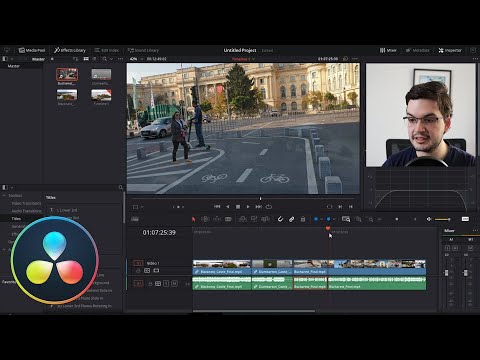Click the detail zoom icon

pos(359,219)
